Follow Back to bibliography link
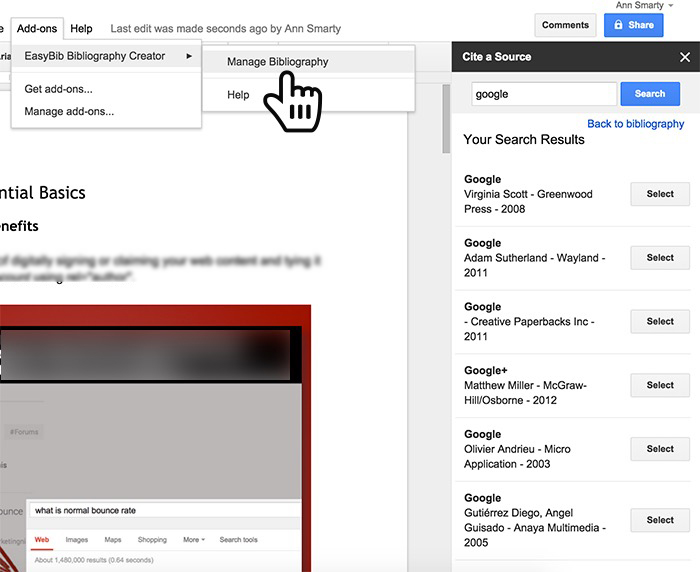This screenshot has height=572, width=700. click(x=635, y=124)
